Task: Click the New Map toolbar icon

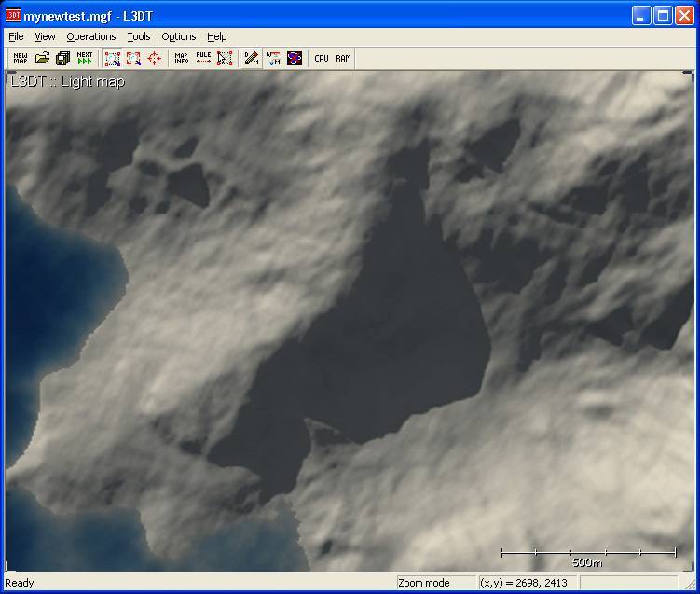Action: point(21,58)
